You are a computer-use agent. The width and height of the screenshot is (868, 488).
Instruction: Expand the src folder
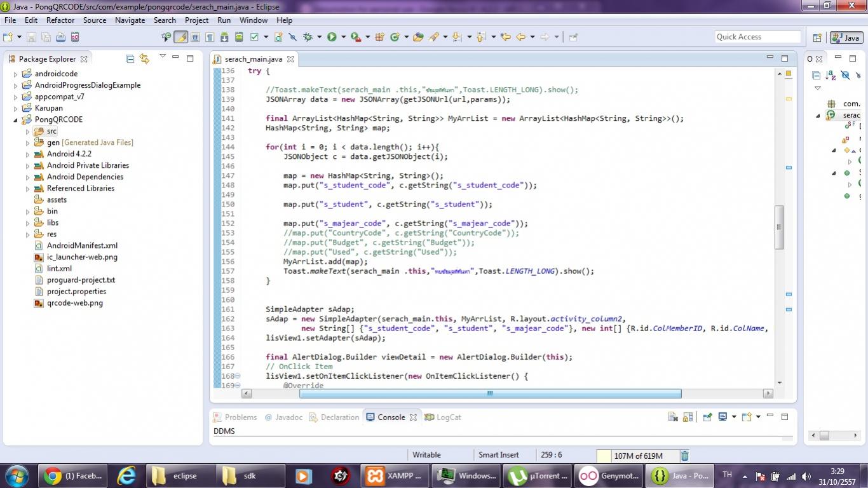tap(28, 131)
